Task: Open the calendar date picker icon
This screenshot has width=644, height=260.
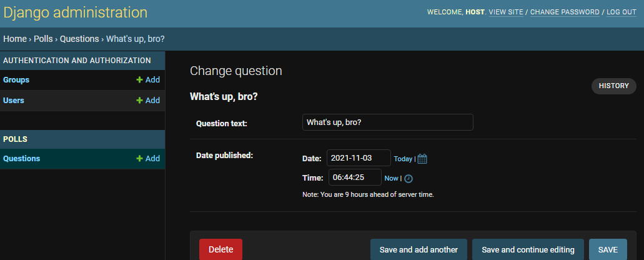Action: 422,159
